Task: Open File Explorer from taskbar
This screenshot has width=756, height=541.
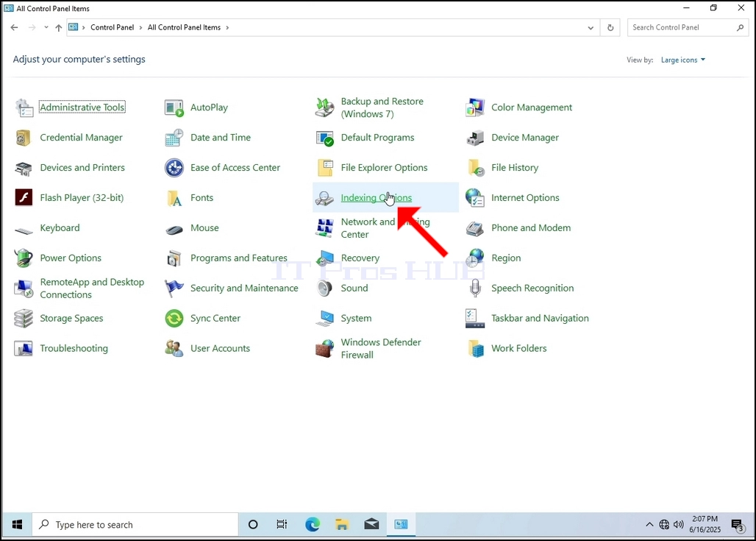Action: (x=342, y=525)
